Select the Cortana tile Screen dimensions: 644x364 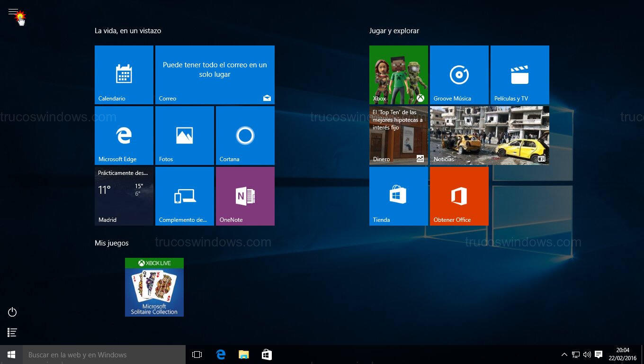tap(245, 135)
